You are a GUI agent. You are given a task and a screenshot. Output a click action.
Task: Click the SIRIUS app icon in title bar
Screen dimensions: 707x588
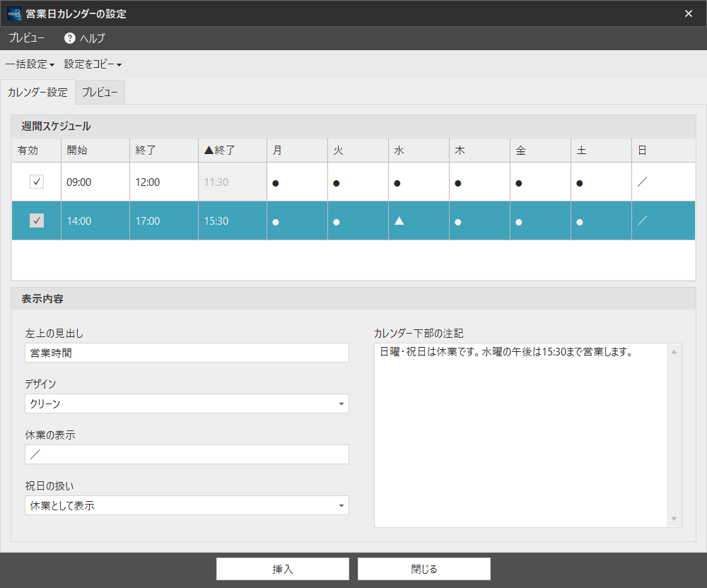tap(14, 13)
